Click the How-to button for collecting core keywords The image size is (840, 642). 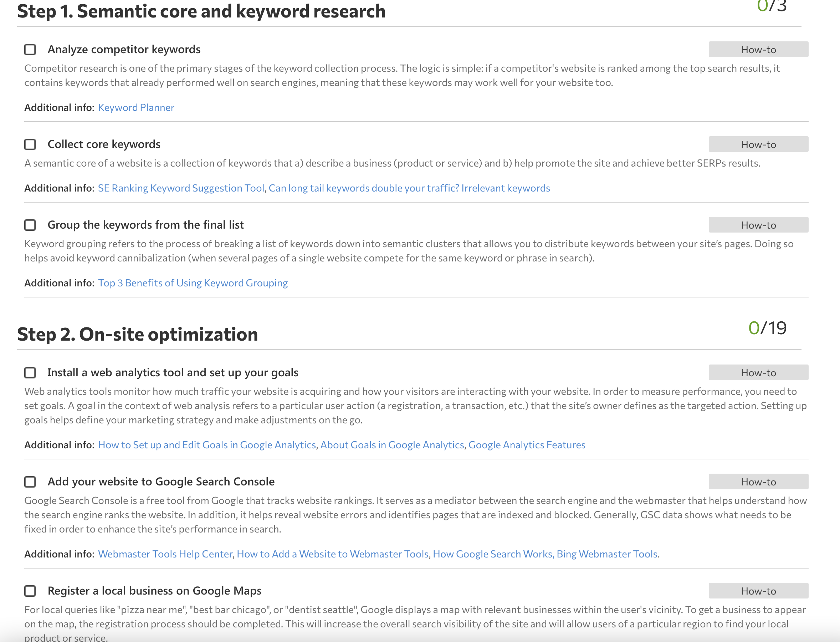click(758, 144)
